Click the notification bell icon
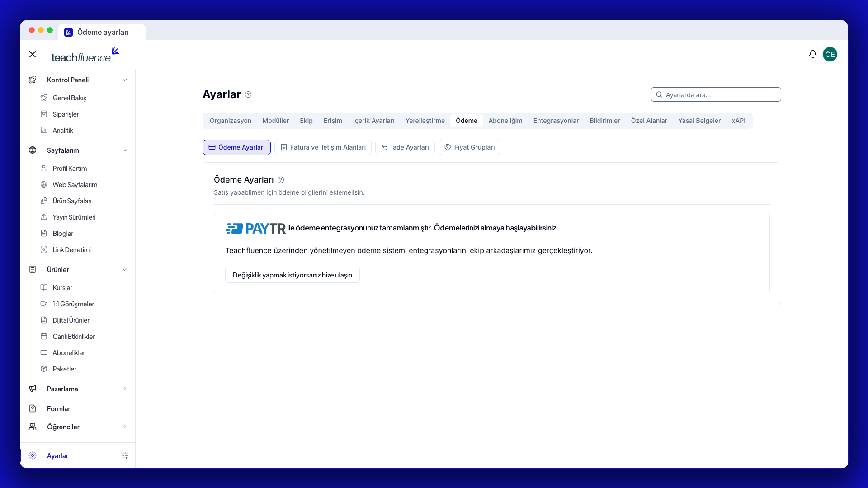This screenshot has height=488, width=868. (812, 54)
